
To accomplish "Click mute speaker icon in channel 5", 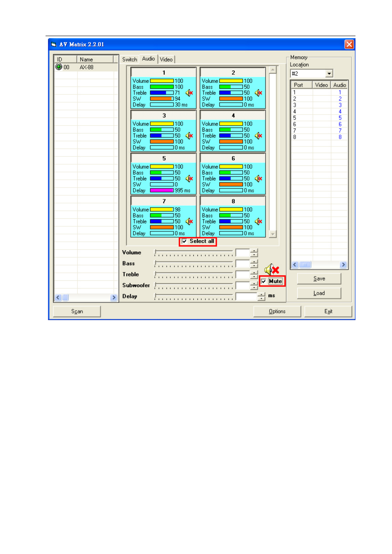I will click(x=189, y=179).
